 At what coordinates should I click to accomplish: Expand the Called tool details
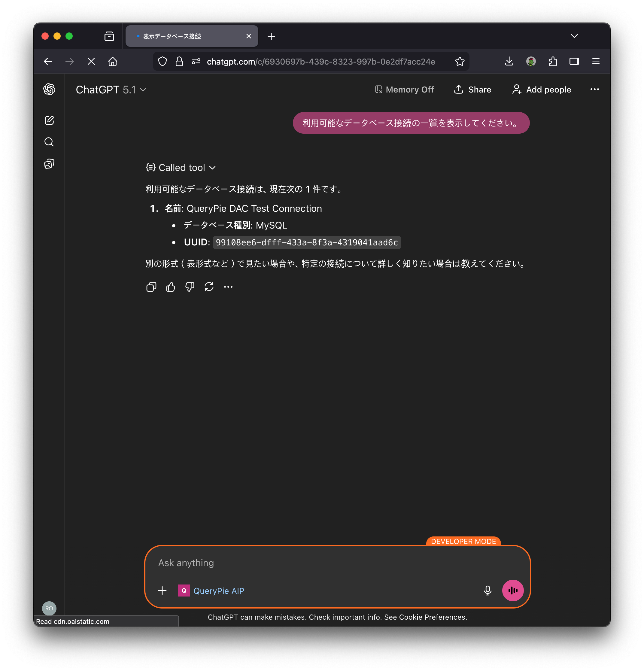(x=181, y=168)
